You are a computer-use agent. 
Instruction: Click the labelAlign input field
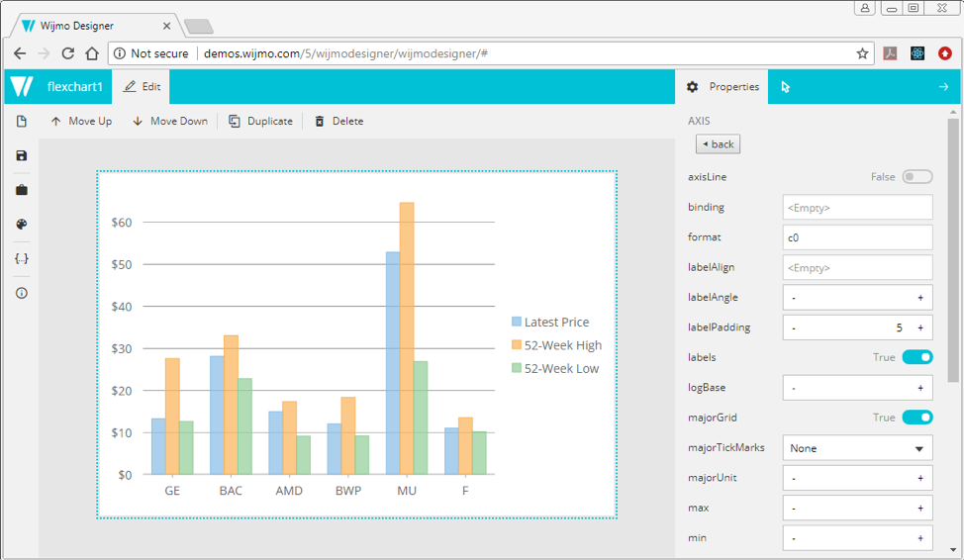click(858, 267)
